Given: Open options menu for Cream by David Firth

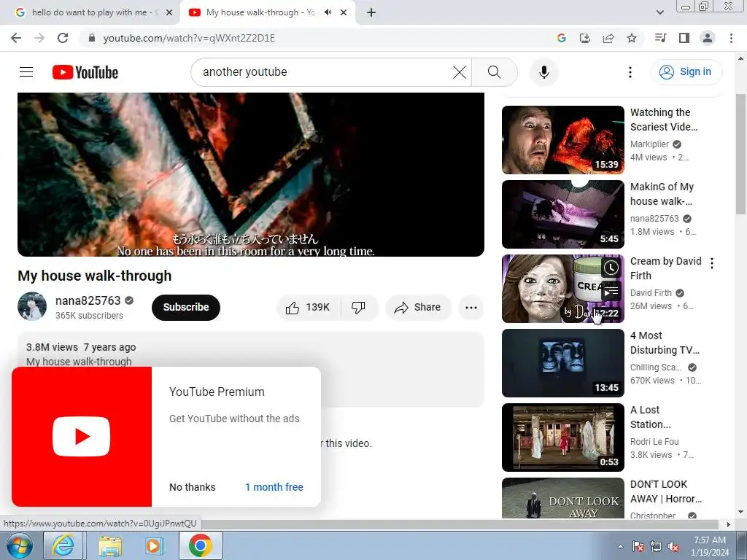Looking at the screenshot, I should [x=712, y=263].
